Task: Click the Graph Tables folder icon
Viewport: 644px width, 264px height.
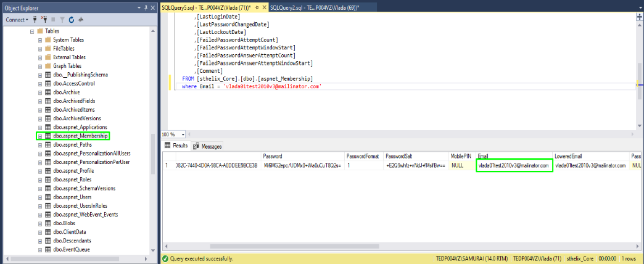Action: [47, 66]
